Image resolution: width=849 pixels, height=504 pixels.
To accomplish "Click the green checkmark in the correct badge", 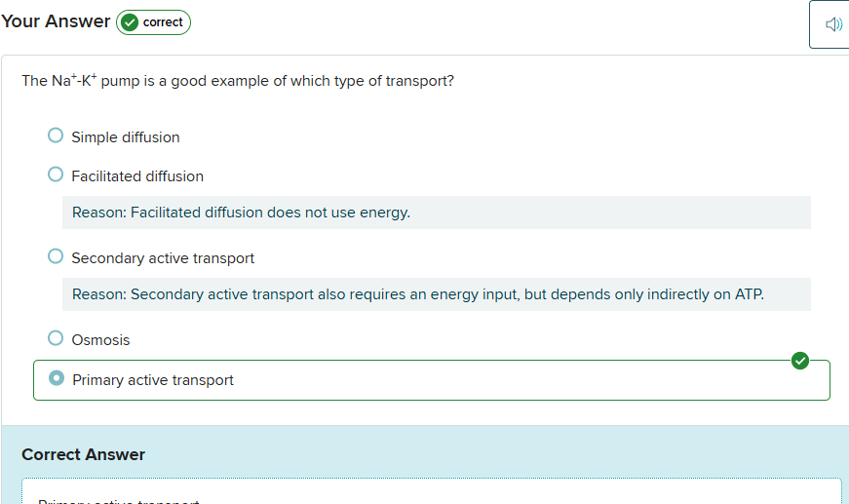I will (x=130, y=22).
